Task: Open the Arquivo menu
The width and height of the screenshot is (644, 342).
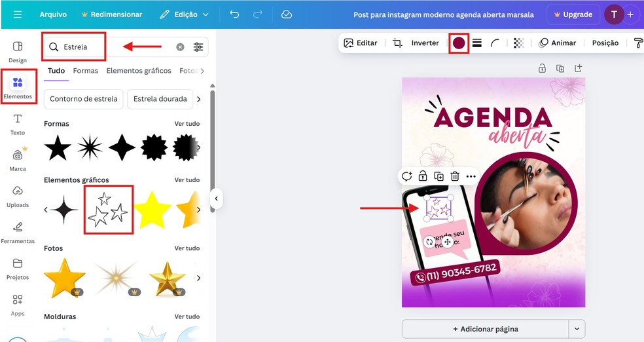Action: point(53,14)
